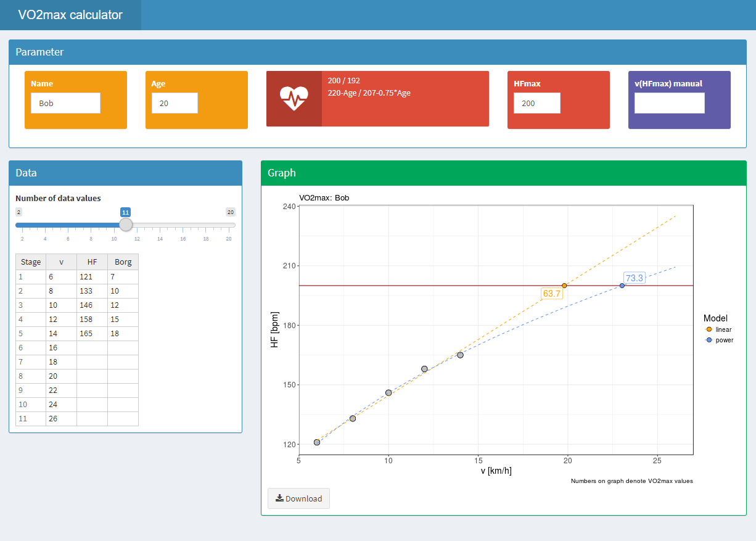The height and width of the screenshot is (541, 756).
Task: Select the power model legend marker
Action: pos(709,340)
